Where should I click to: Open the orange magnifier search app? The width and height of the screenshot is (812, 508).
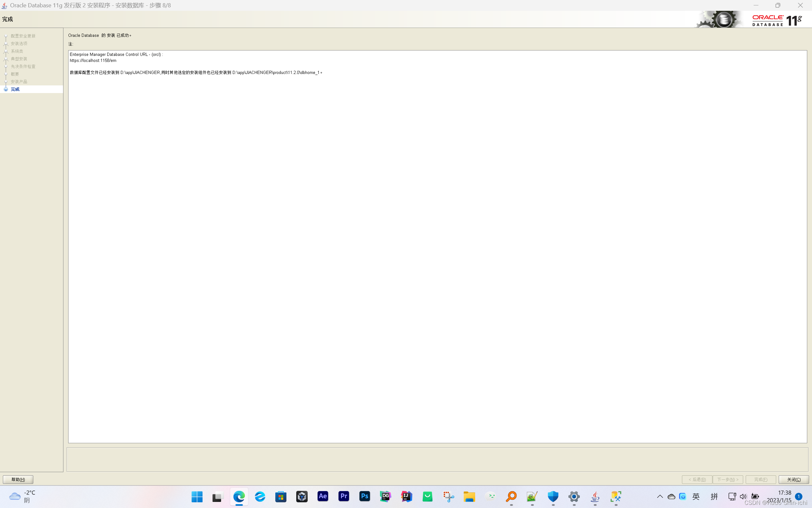point(511,496)
